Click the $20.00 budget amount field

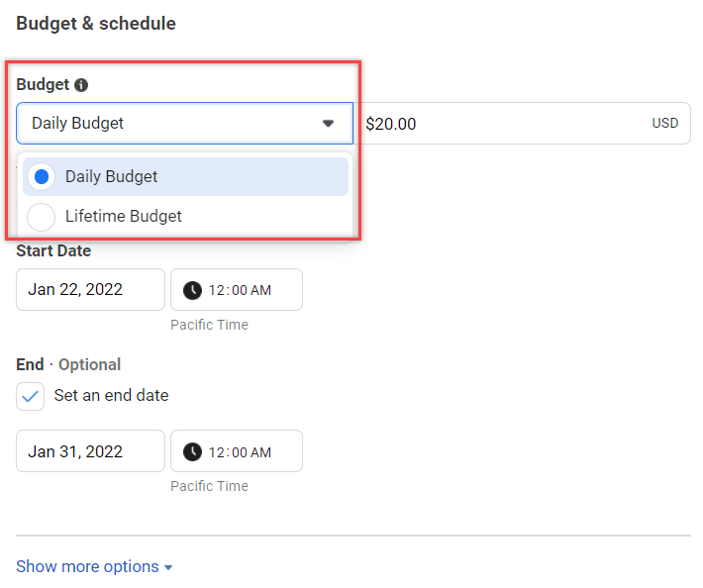[523, 124]
